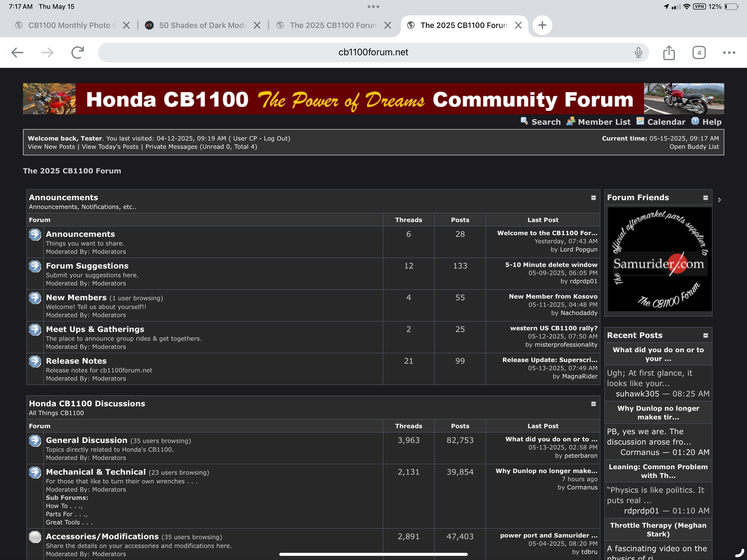This screenshot has height=560, width=747.
Task: Collapse the Forum Friends panel
Action: (705, 198)
